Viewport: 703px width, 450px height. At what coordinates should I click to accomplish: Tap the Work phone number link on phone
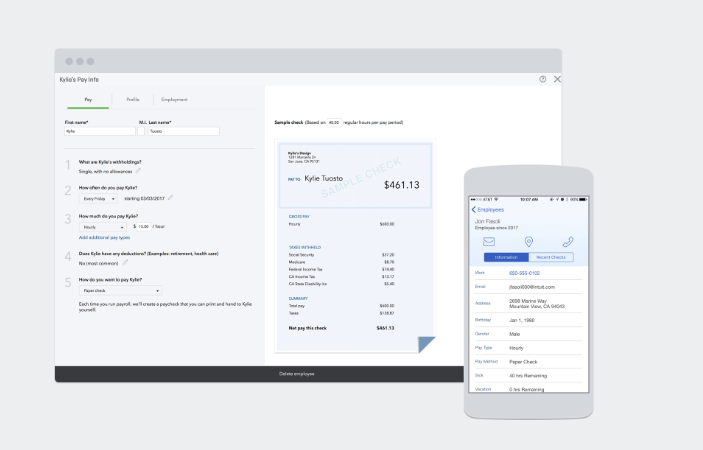(x=524, y=273)
